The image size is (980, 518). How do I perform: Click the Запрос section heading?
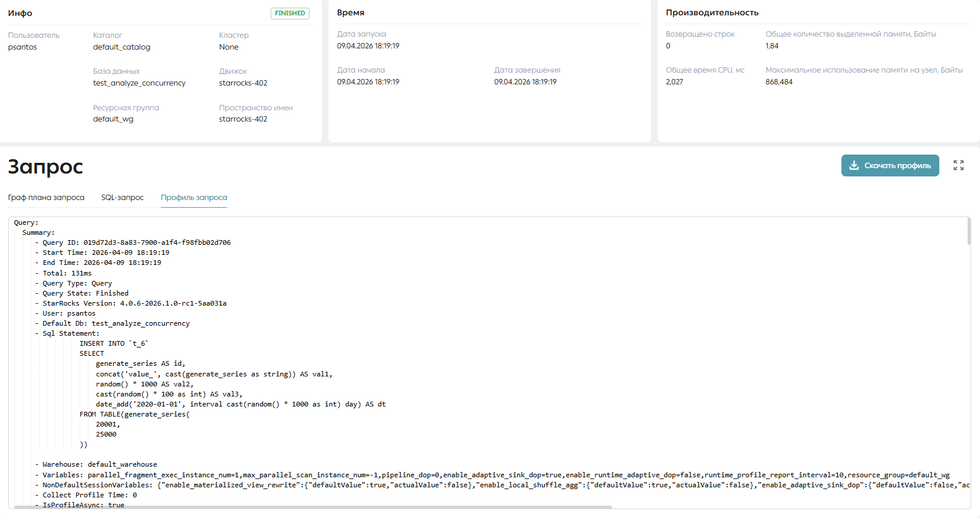(x=45, y=167)
